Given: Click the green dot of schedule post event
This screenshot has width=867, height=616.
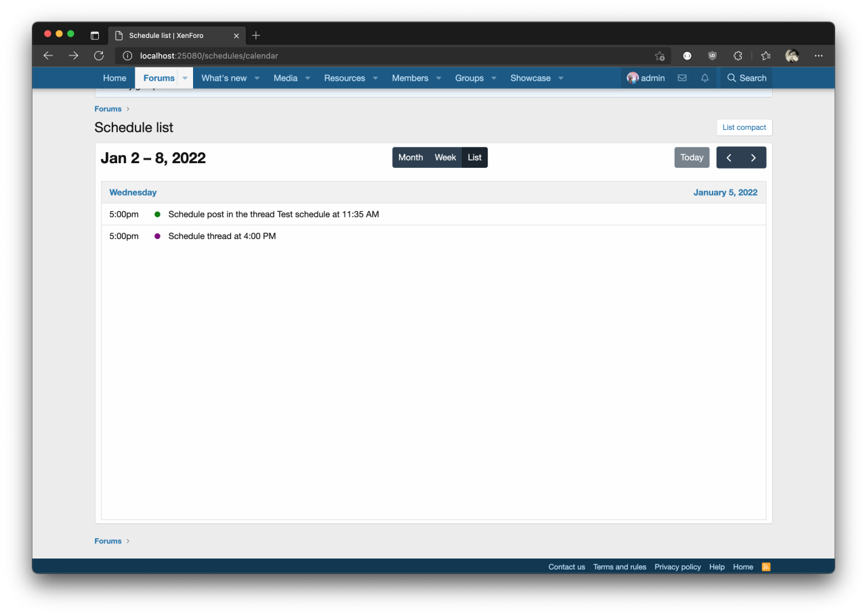Looking at the screenshot, I should 157,215.
